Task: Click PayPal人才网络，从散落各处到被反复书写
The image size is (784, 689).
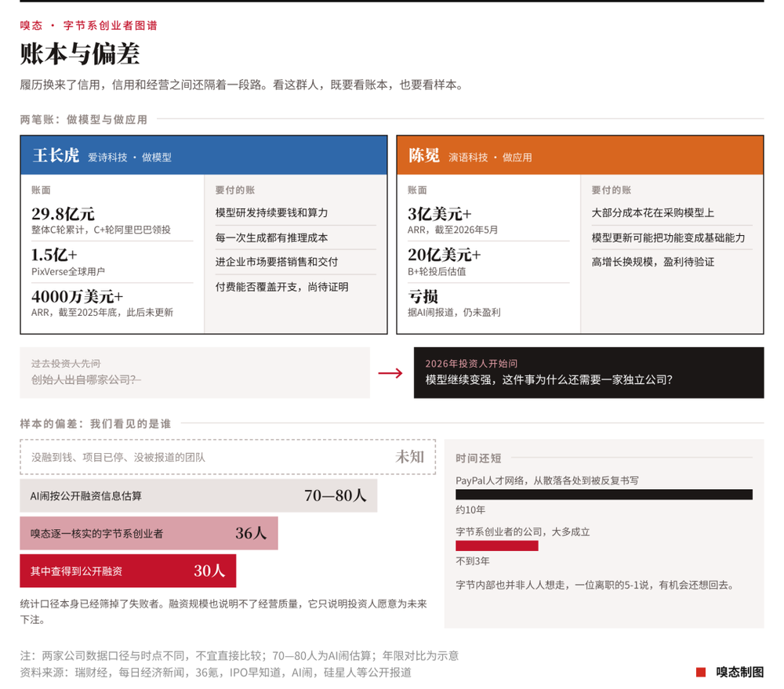Action: [547, 480]
